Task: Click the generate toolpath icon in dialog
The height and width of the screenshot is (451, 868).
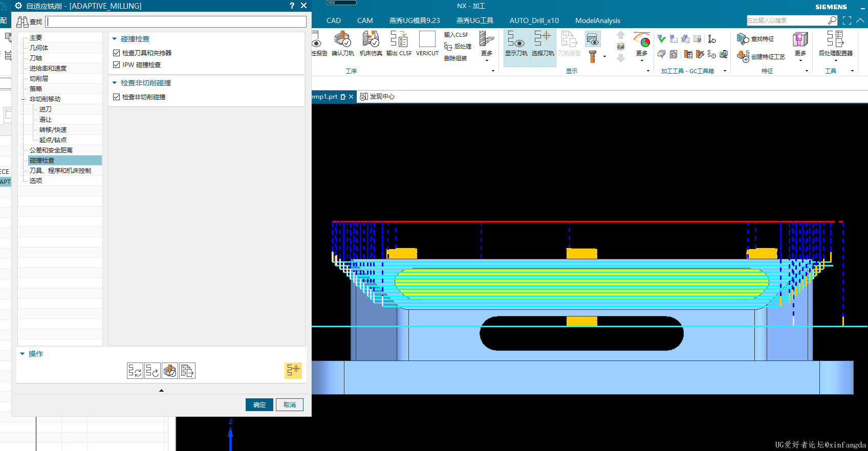Action: pos(135,371)
